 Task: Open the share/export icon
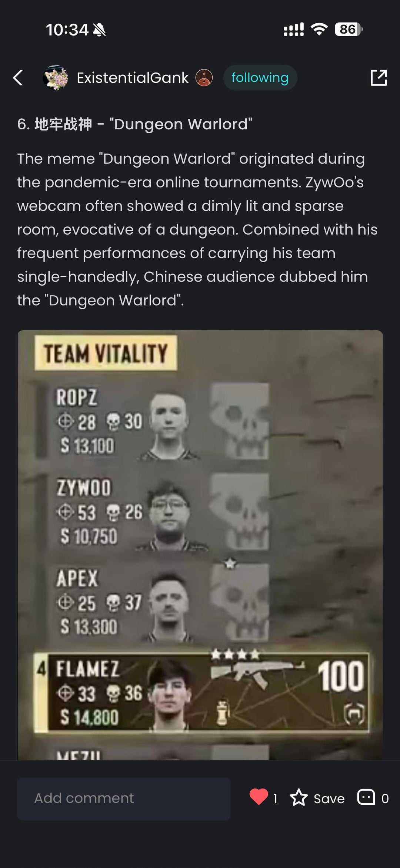click(x=379, y=78)
